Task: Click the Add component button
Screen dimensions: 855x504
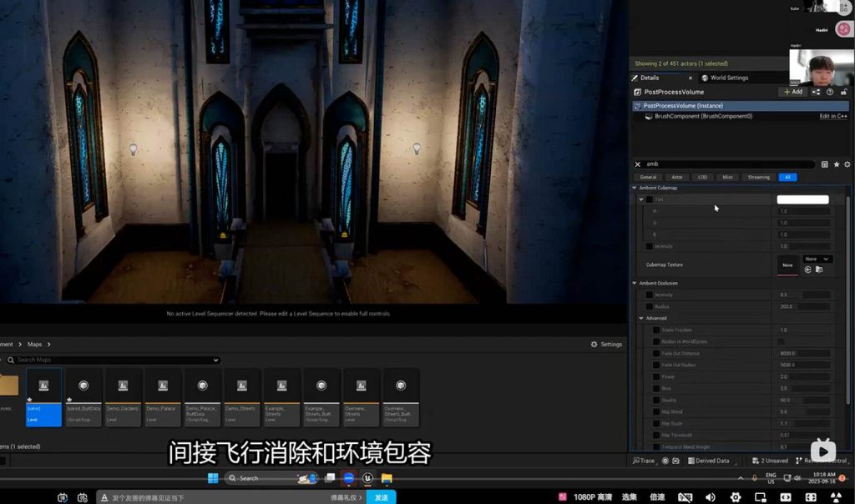Action: [x=792, y=92]
